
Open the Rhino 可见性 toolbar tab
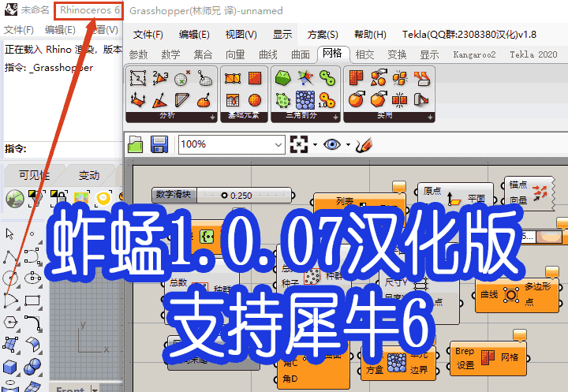pyautogui.click(x=35, y=175)
